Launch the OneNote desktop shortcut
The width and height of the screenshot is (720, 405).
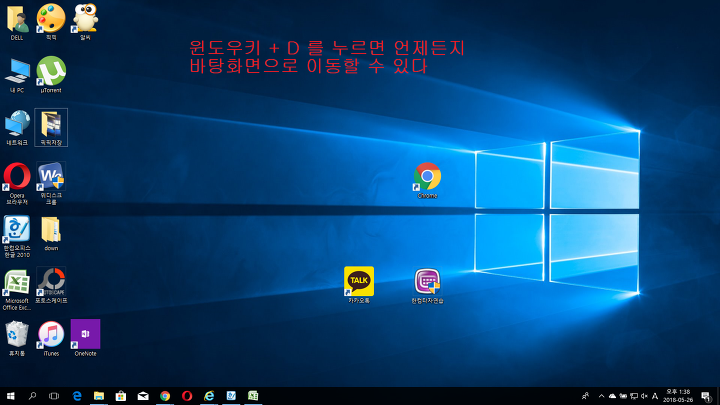pyautogui.click(x=85, y=338)
